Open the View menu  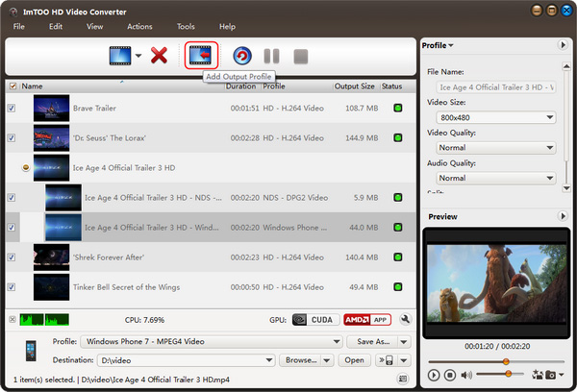(x=94, y=27)
